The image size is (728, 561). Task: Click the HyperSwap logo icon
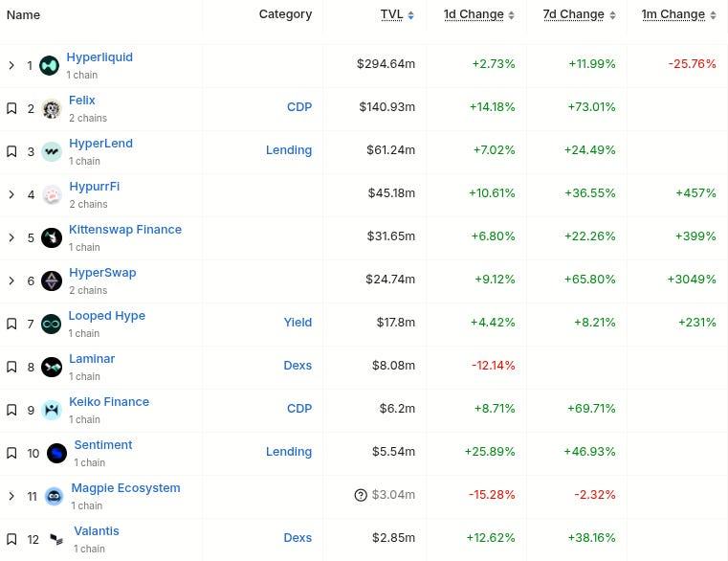pos(52,280)
